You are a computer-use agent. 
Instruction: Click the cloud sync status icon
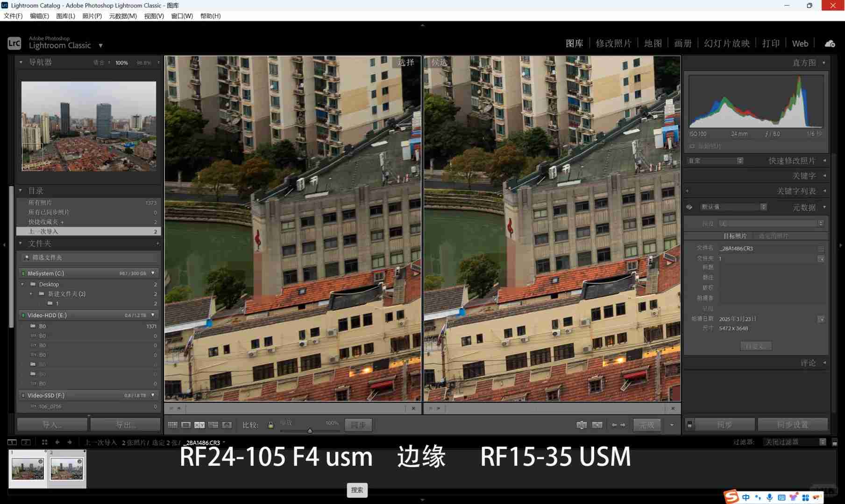point(830,43)
